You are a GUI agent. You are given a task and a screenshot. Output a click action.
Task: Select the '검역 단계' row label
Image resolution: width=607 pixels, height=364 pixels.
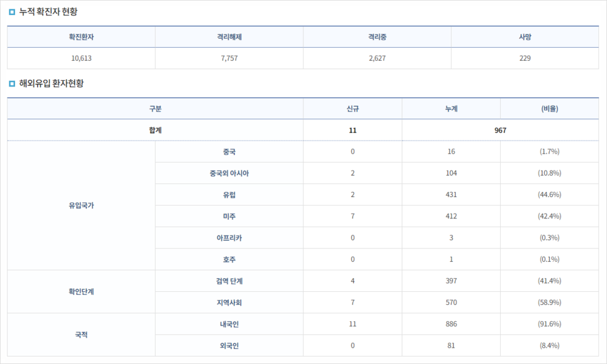(229, 281)
